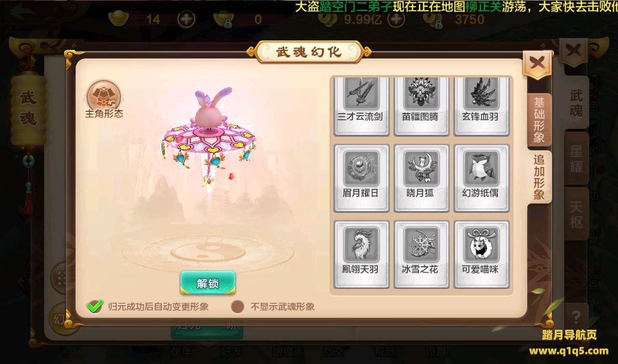
Task: Go to the 星耀 side tab
Action: coord(576,158)
